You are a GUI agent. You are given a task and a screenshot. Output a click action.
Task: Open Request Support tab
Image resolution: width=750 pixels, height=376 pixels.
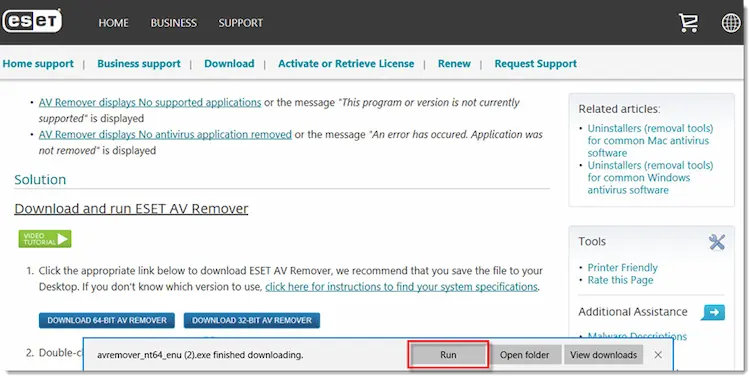[536, 64]
